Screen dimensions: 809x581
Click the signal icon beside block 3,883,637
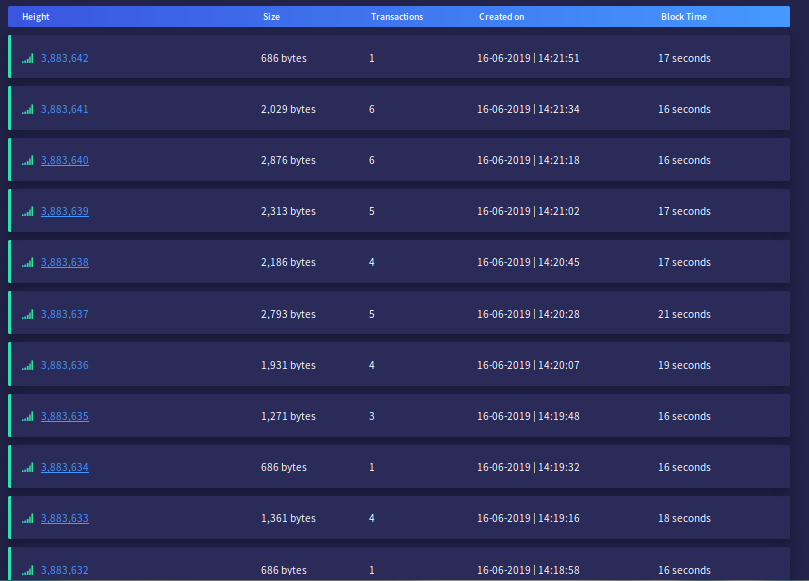[x=28, y=314]
